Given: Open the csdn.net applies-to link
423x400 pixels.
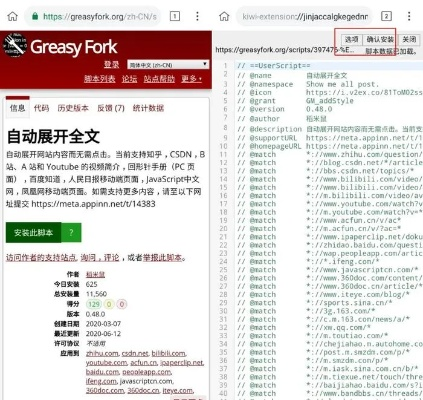Looking at the screenshot, I should click(x=135, y=353).
